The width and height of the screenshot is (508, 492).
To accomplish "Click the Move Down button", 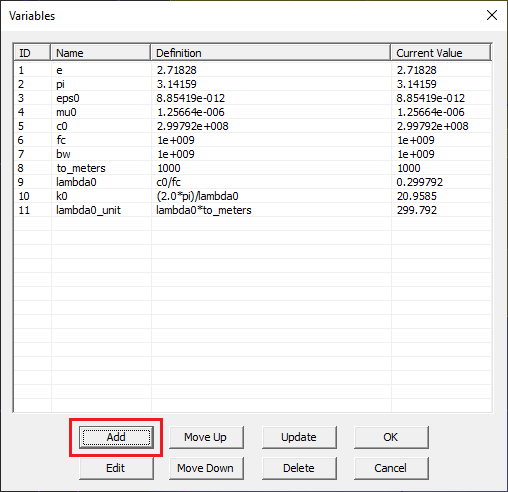I will coord(206,468).
